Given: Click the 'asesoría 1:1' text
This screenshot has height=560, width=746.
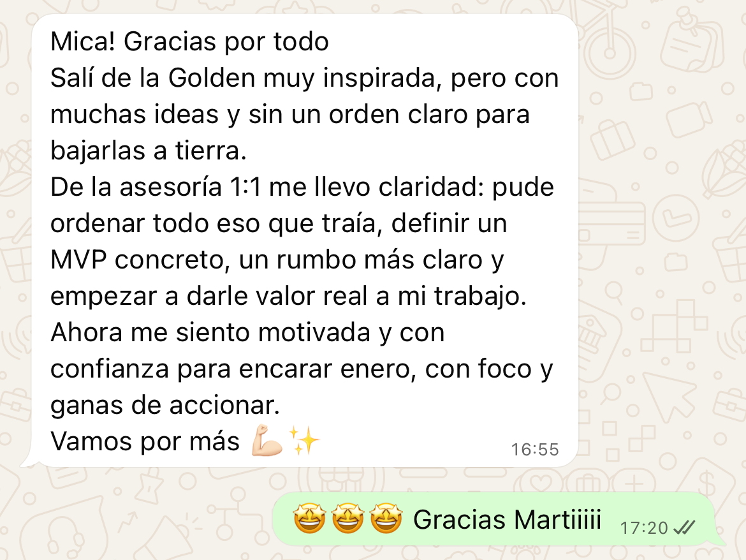Looking at the screenshot, I should click(190, 187).
